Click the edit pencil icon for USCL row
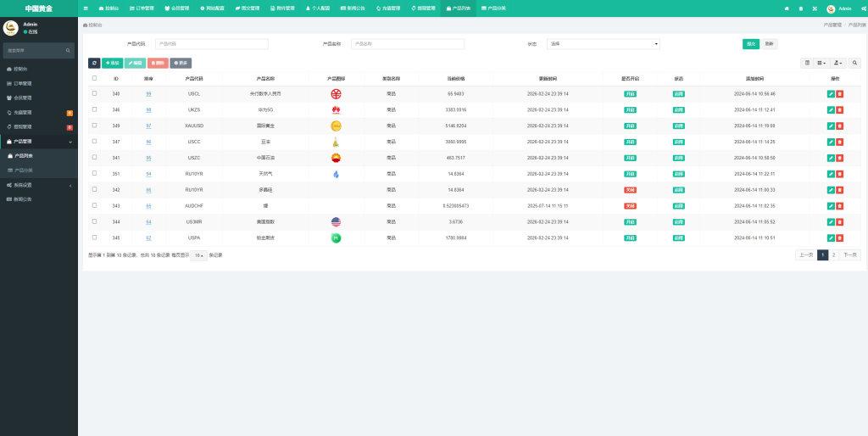868x436 pixels. [831, 94]
